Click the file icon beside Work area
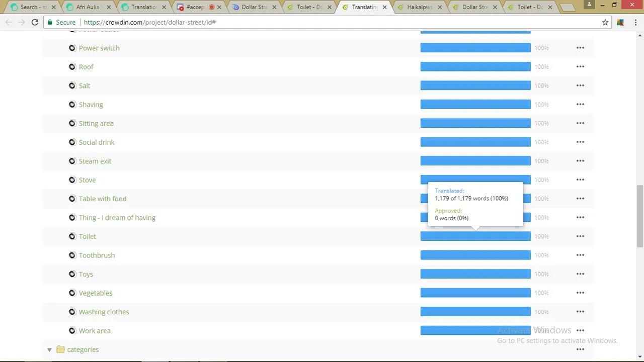The width and height of the screenshot is (644, 362). click(x=72, y=331)
